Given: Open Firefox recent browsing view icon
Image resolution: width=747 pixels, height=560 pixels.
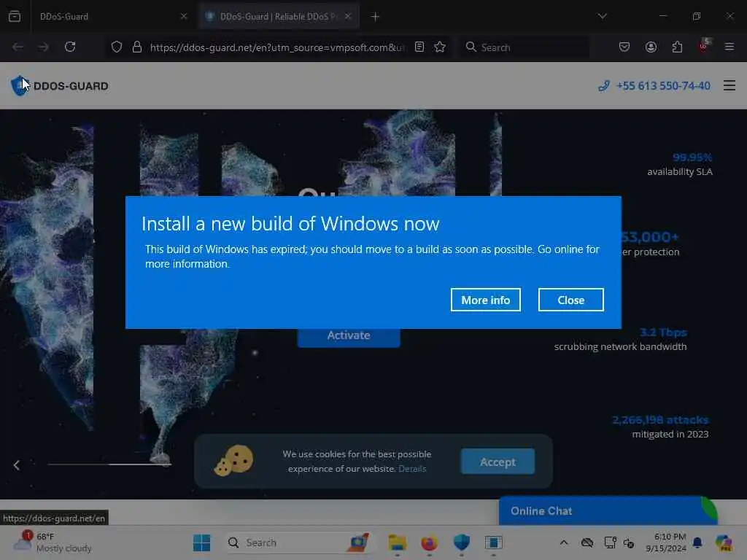Looking at the screenshot, I should 15,16.
